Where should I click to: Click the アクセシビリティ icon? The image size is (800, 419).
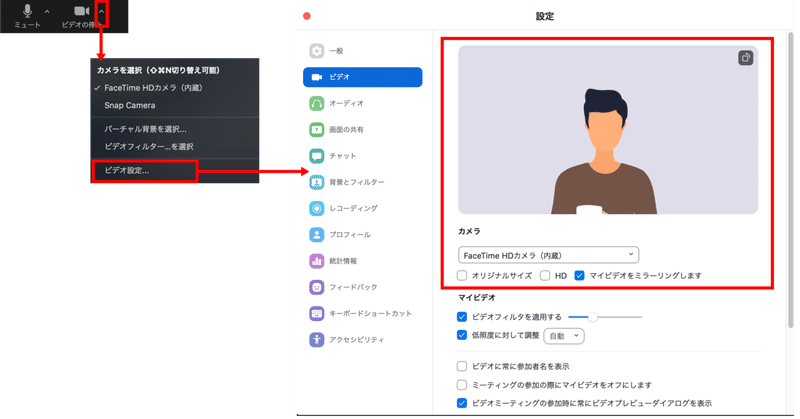317,339
